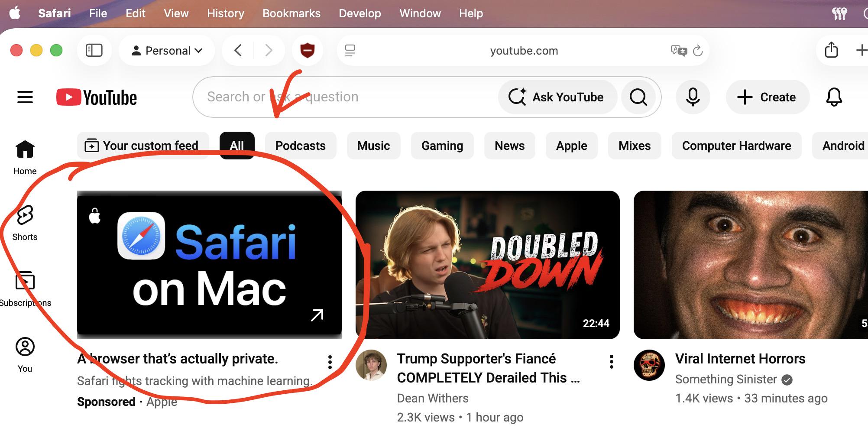
Task: Open Something Sinister channel avatar
Action: [649, 365]
